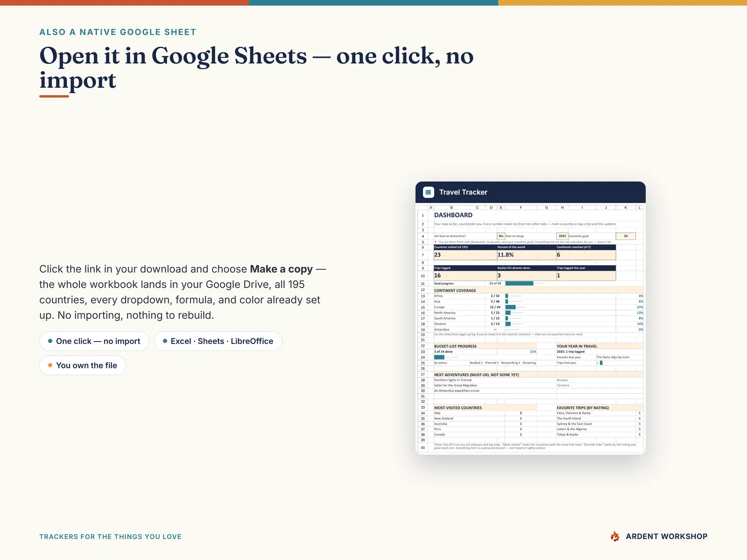747x560 pixels.
Task: Select the '2025' year-to-recap cell
Action: (562, 236)
